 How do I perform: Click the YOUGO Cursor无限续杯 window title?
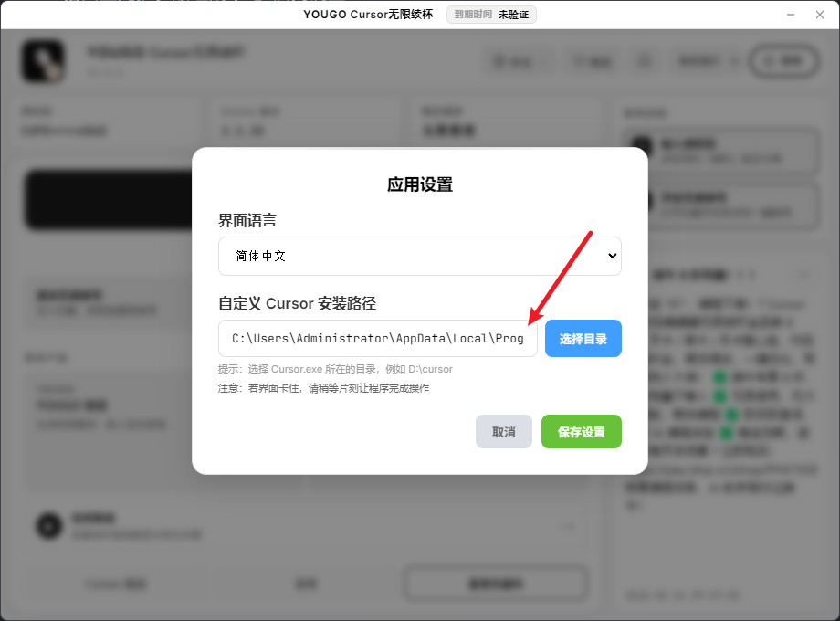[368, 15]
